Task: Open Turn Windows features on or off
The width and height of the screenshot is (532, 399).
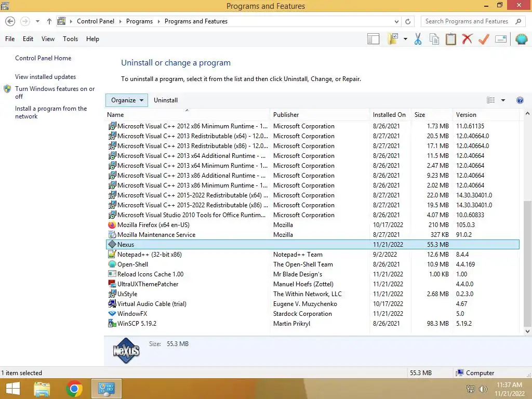Action: (55, 92)
